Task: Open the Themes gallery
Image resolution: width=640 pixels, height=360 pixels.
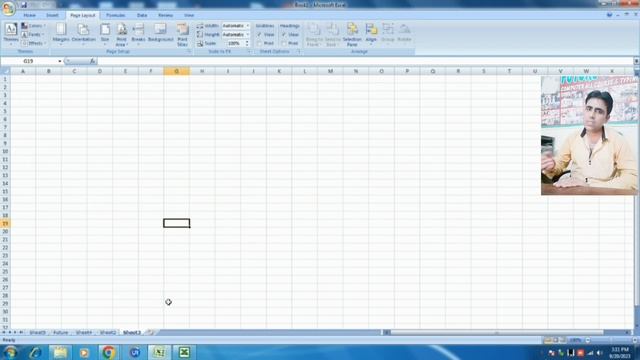Action: click(11, 35)
